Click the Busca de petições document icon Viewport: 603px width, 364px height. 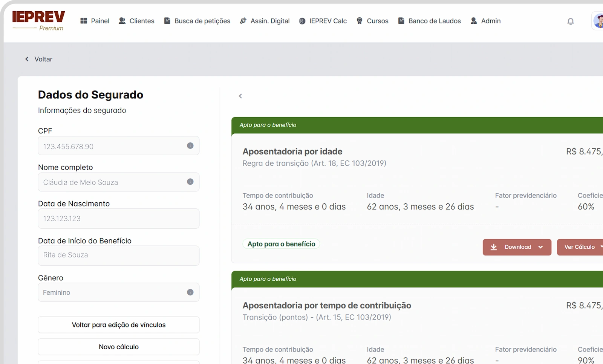167,21
